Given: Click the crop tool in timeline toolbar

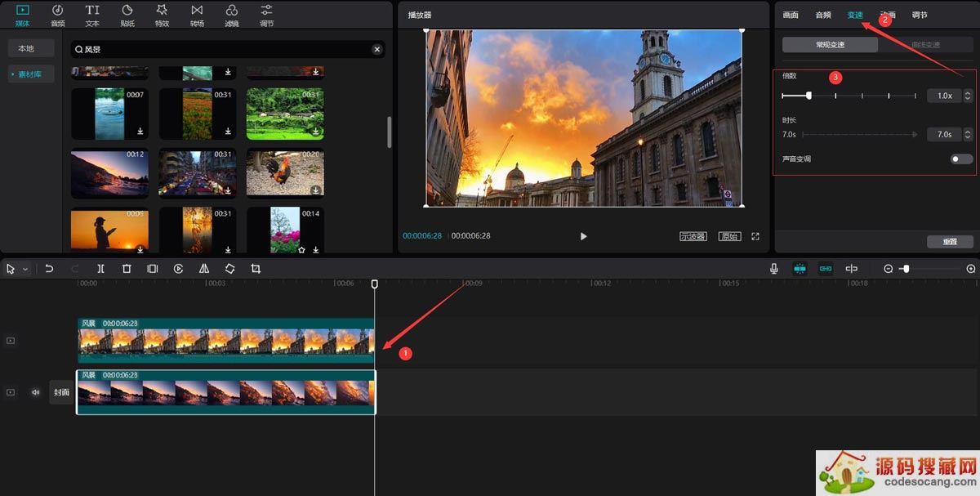Looking at the screenshot, I should [x=256, y=269].
